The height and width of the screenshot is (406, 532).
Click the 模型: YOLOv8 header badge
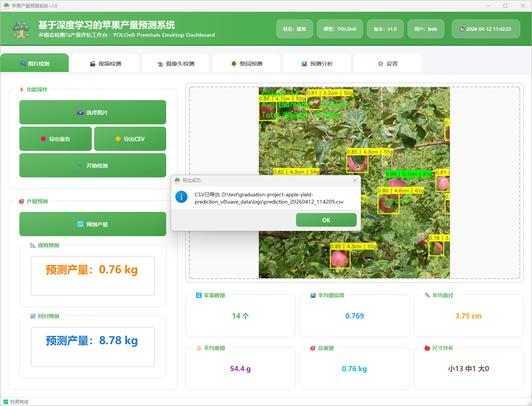pos(340,29)
